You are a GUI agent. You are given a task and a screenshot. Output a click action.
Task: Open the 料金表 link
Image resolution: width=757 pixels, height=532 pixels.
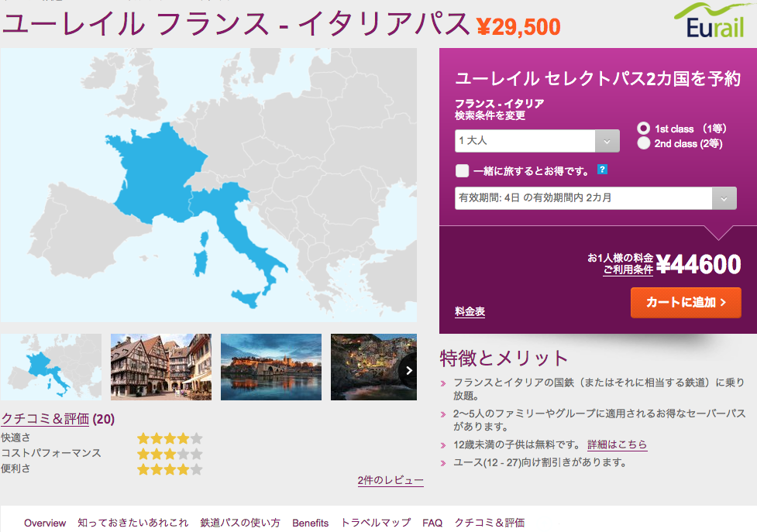click(x=470, y=311)
